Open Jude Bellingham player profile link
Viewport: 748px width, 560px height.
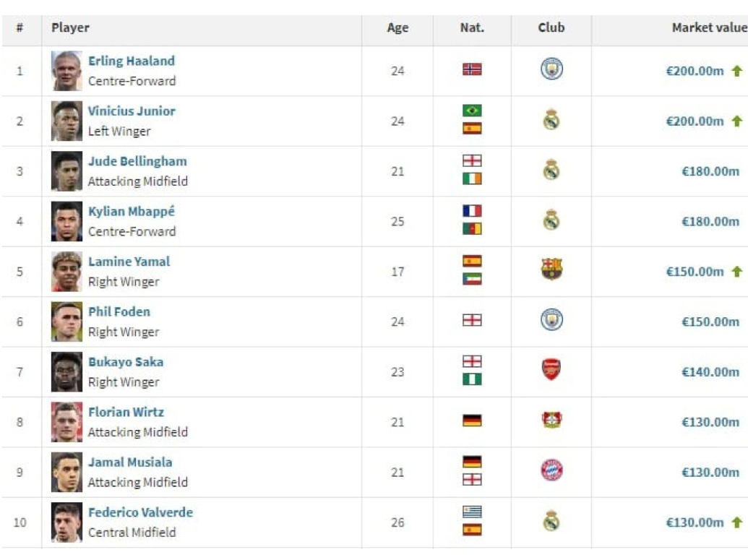[x=137, y=161]
